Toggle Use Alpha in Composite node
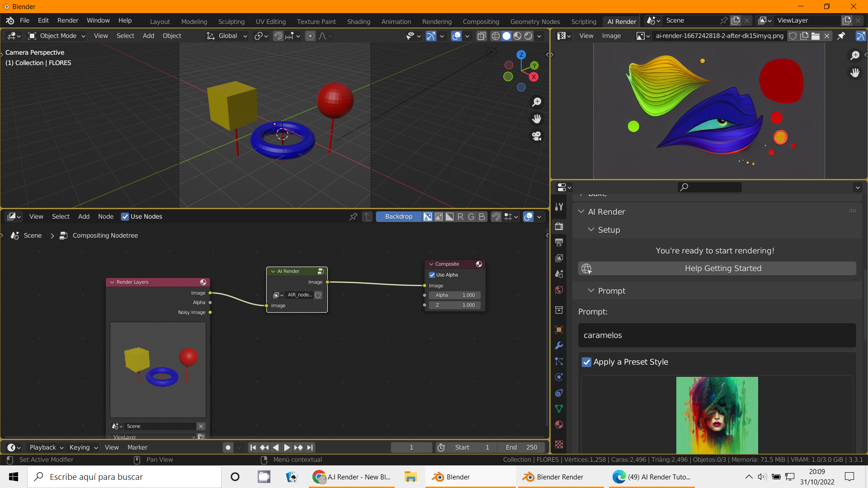 (x=432, y=275)
